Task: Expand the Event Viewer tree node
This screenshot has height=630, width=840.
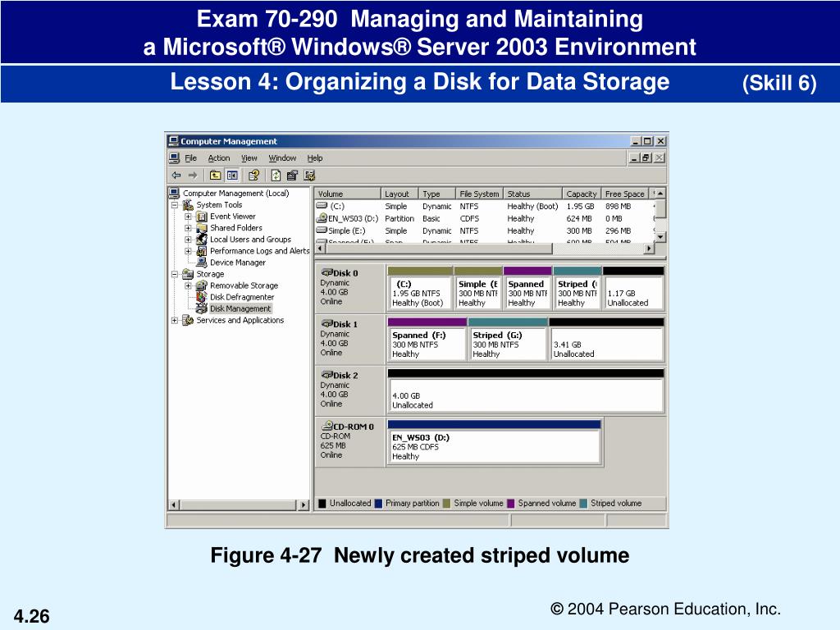Action: click(x=188, y=217)
